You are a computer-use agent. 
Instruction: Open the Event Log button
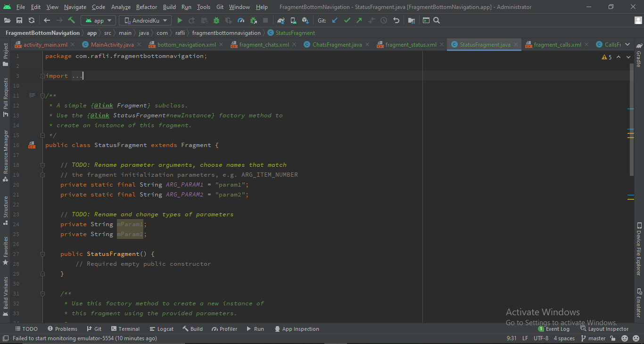click(554, 329)
